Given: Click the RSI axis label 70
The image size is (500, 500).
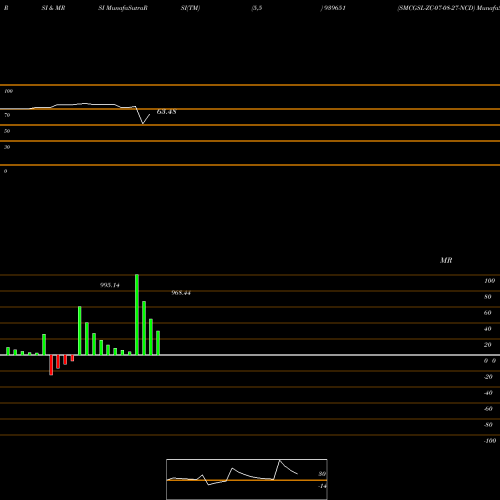Looking at the screenshot, I should pyautogui.click(x=7, y=115).
